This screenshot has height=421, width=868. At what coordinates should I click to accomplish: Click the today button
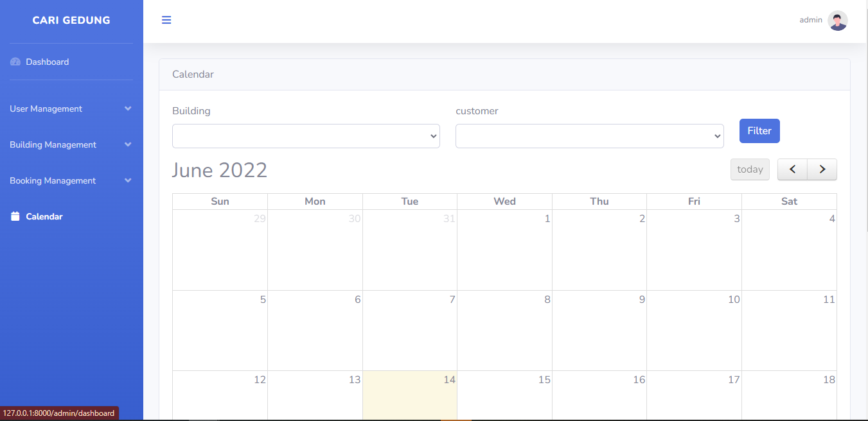tap(750, 169)
